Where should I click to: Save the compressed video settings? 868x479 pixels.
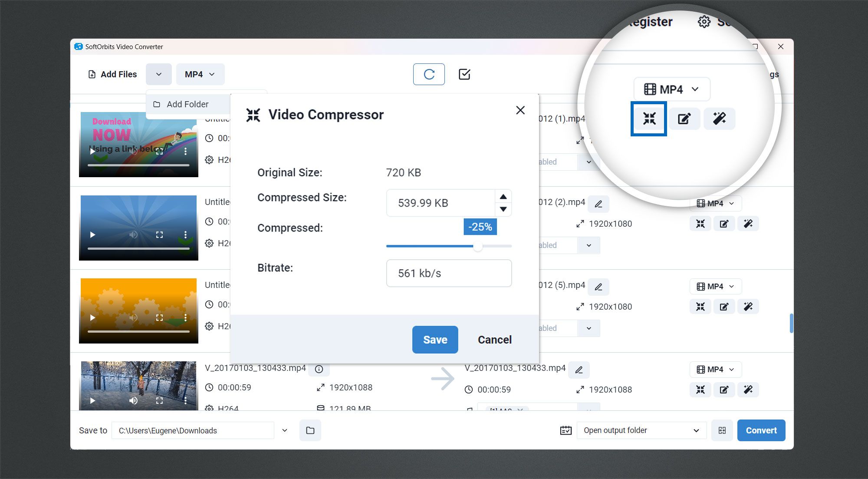(x=434, y=339)
